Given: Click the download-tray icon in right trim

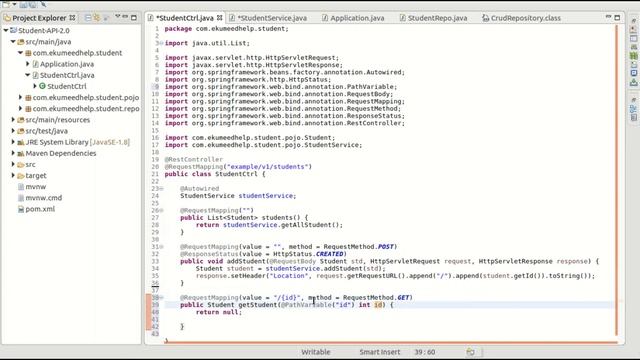Looking at the screenshot, I should pyautogui.click(x=633, y=82).
